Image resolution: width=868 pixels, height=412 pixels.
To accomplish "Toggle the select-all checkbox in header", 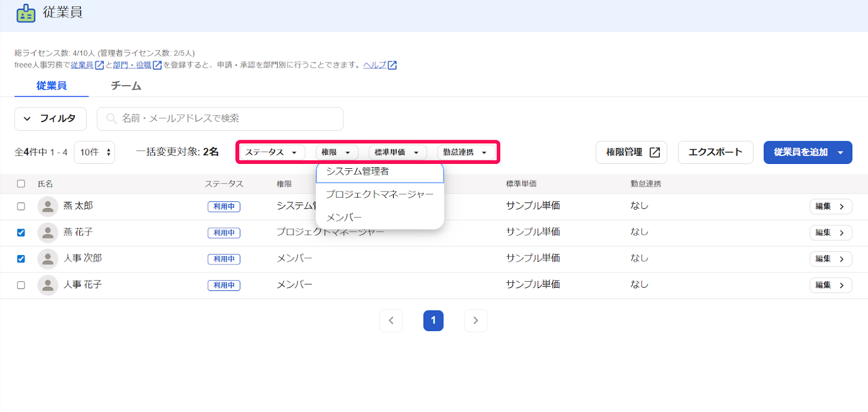I will [21, 183].
